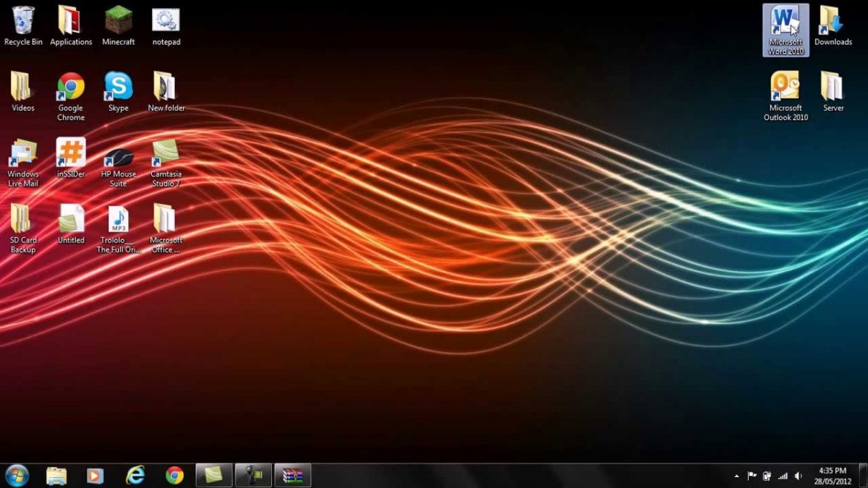Launch Windows Media Player from the taskbar

click(x=95, y=475)
